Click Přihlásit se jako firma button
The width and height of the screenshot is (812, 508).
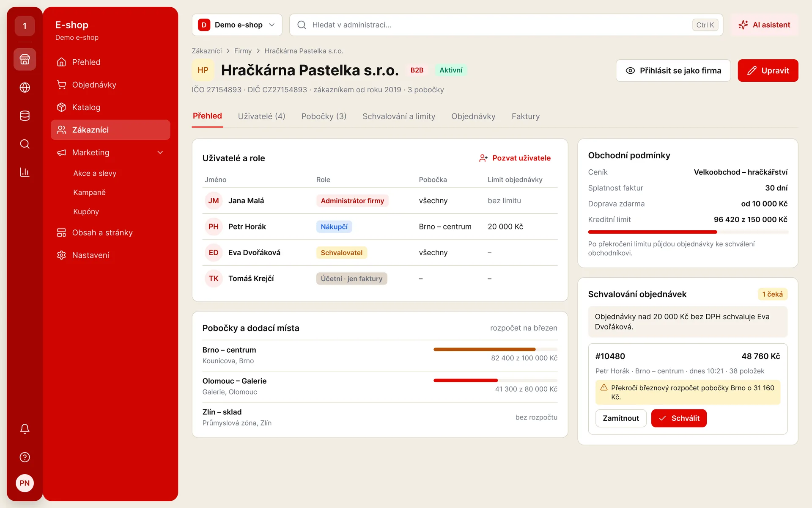point(673,71)
